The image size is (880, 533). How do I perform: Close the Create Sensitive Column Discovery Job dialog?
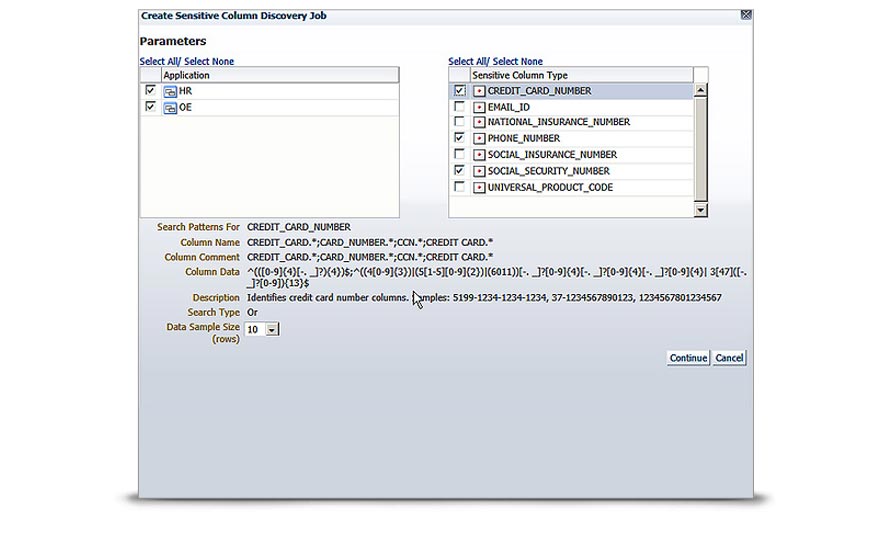pyautogui.click(x=745, y=14)
